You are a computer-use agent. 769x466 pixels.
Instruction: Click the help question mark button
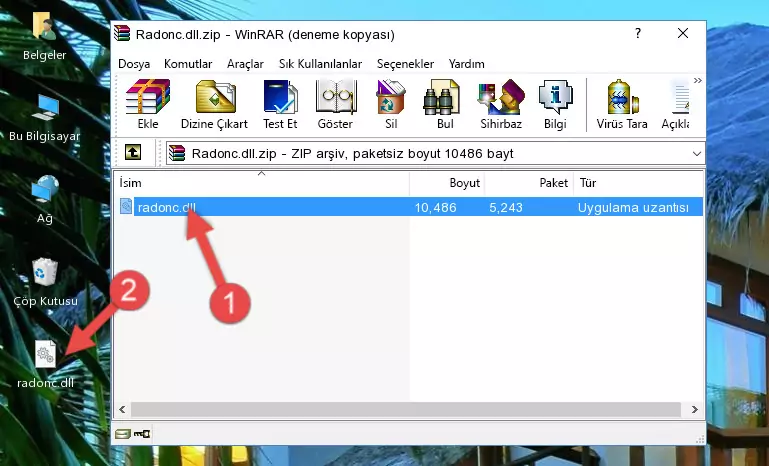point(638,33)
